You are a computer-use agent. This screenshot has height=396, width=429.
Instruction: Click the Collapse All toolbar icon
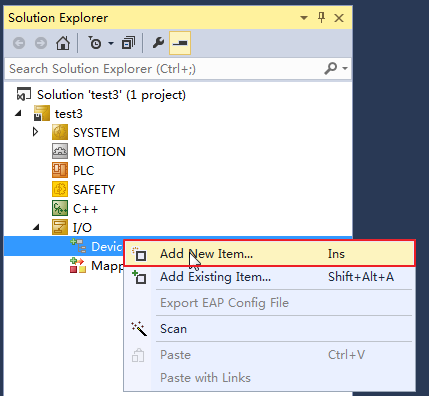point(128,43)
